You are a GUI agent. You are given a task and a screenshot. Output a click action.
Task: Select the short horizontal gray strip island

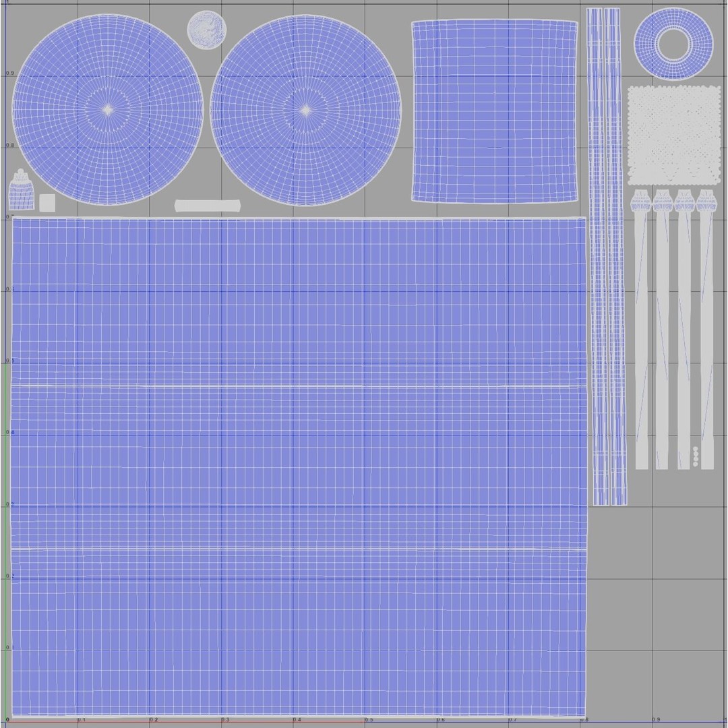[208, 205]
